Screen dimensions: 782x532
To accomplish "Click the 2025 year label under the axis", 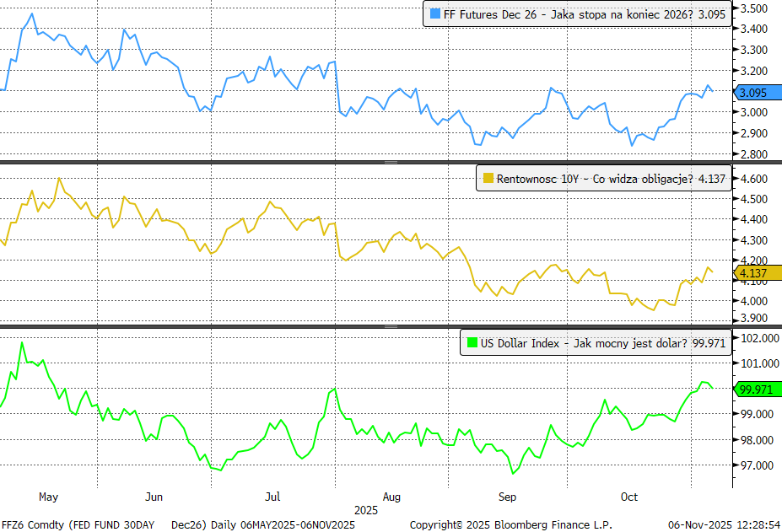I will [x=366, y=510].
